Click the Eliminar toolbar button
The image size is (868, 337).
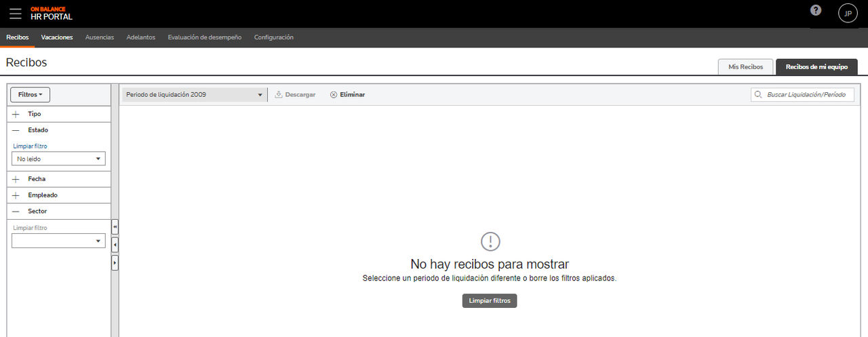point(347,95)
